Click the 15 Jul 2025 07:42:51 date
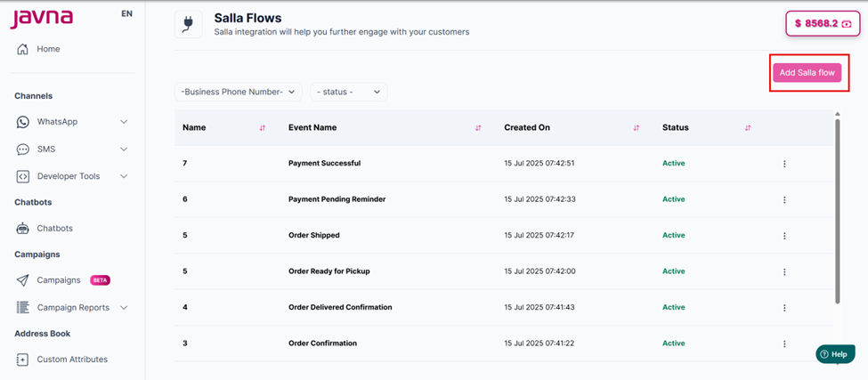The width and height of the screenshot is (868, 380). point(539,164)
